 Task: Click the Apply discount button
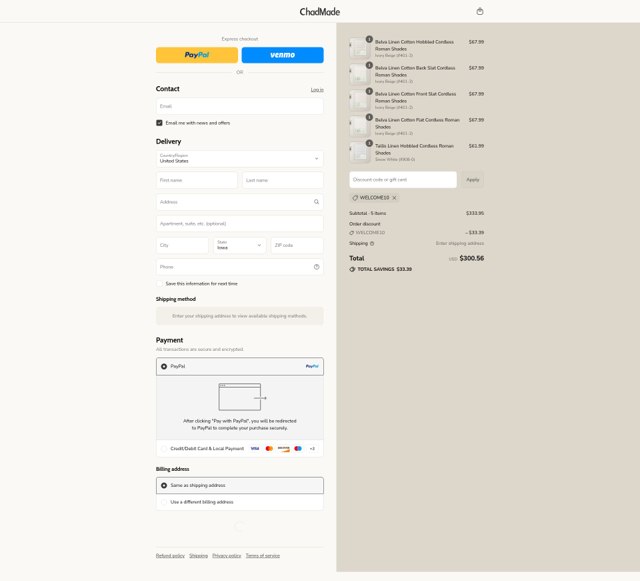point(473,180)
